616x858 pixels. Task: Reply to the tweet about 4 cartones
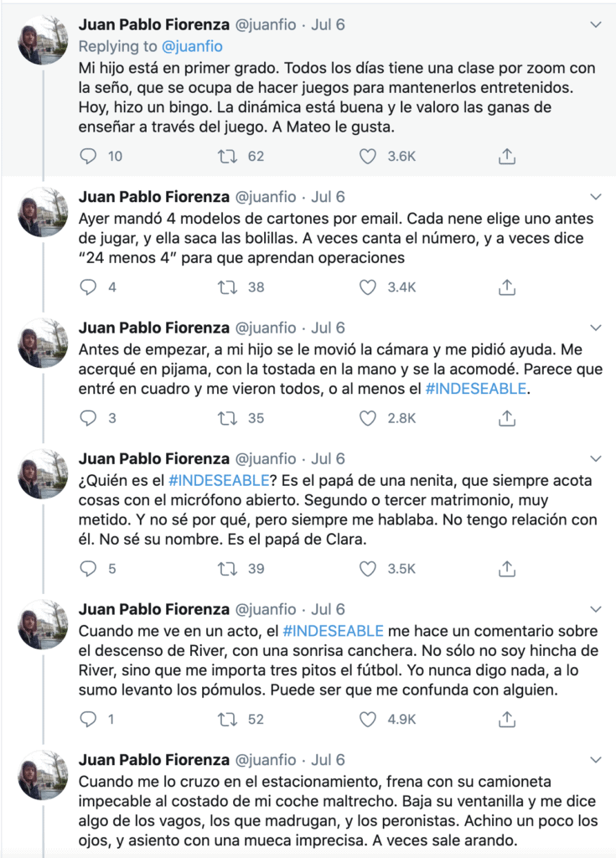pyautogui.click(x=89, y=287)
